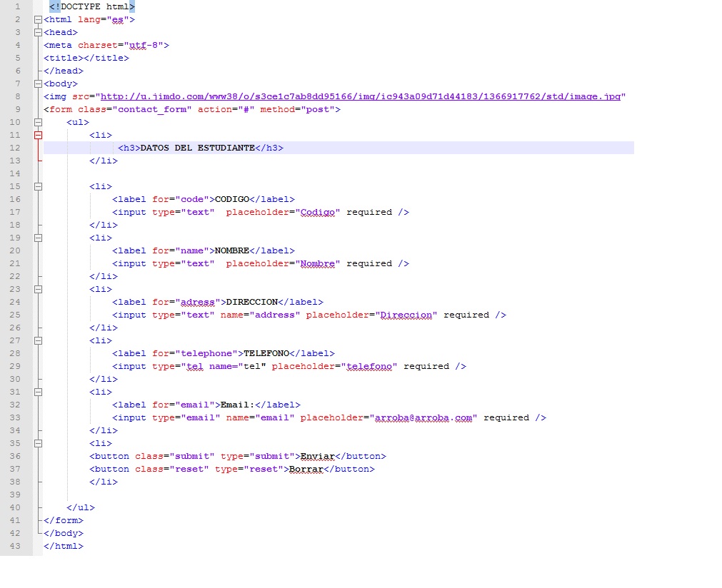Fold the li block containing CODIGO label

(x=39, y=187)
